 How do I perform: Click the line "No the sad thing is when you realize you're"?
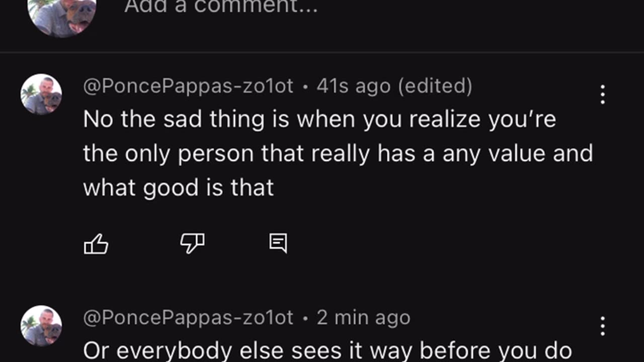click(319, 120)
